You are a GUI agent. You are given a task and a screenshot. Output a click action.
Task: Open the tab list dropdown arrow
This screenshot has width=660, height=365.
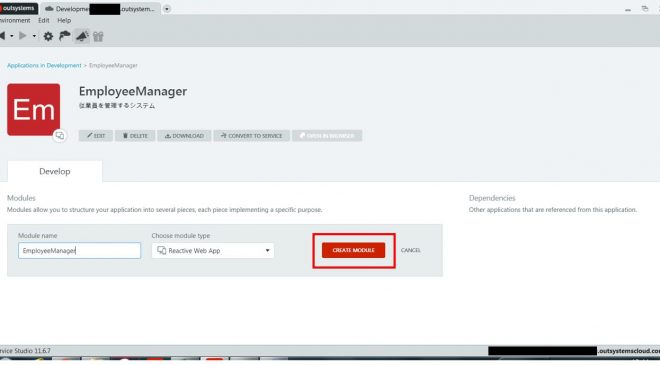pyautogui.click(x=167, y=9)
